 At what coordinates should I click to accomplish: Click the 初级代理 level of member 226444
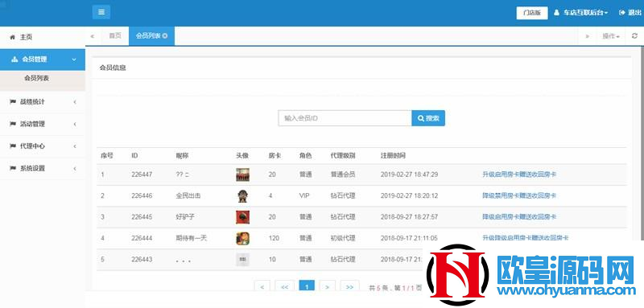pos(343,238)
